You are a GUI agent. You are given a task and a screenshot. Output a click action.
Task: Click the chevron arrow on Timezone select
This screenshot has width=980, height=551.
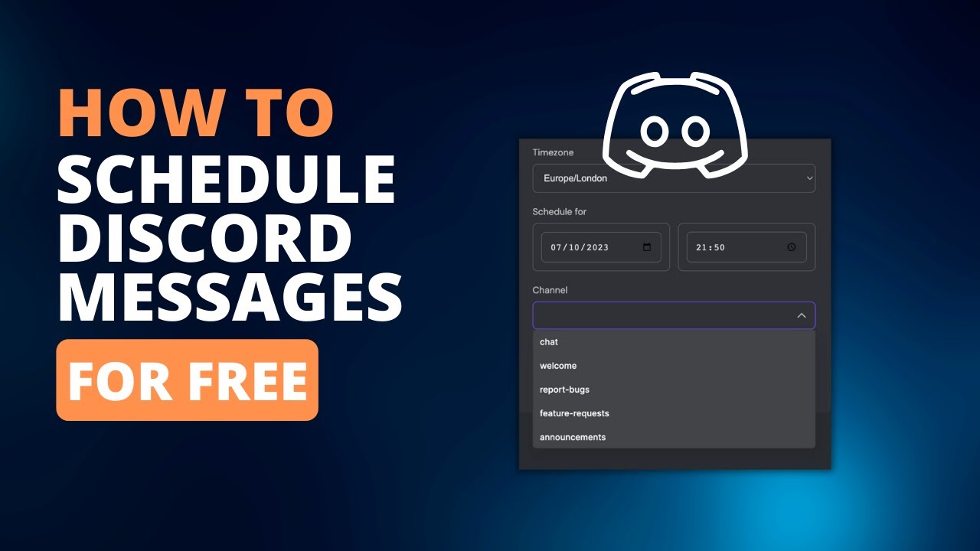(809, 178)
